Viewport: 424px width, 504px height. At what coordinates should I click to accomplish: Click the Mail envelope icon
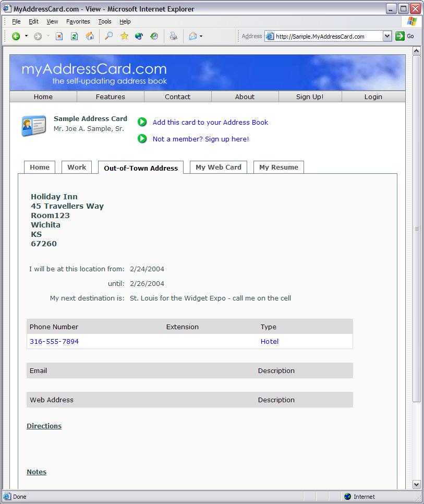click(x=193, y=36)
